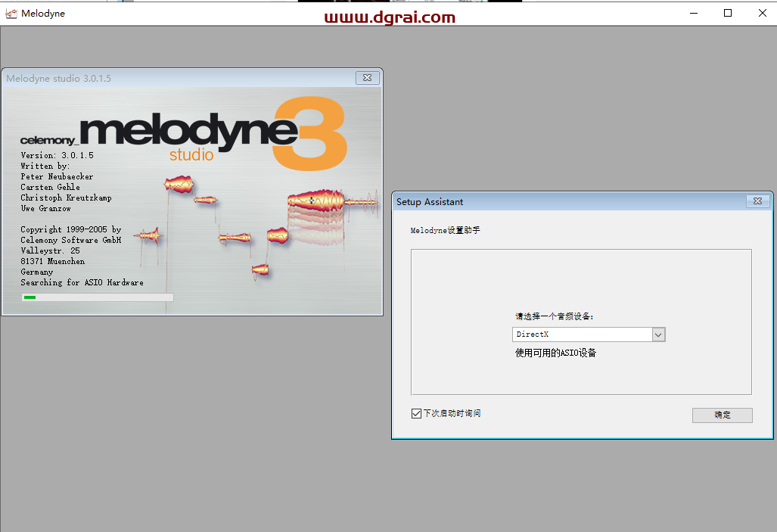Screen dimensions: 777x532
Task: Click the Melodyne studio 3.0.1.5 title bar
Action: 151,78
